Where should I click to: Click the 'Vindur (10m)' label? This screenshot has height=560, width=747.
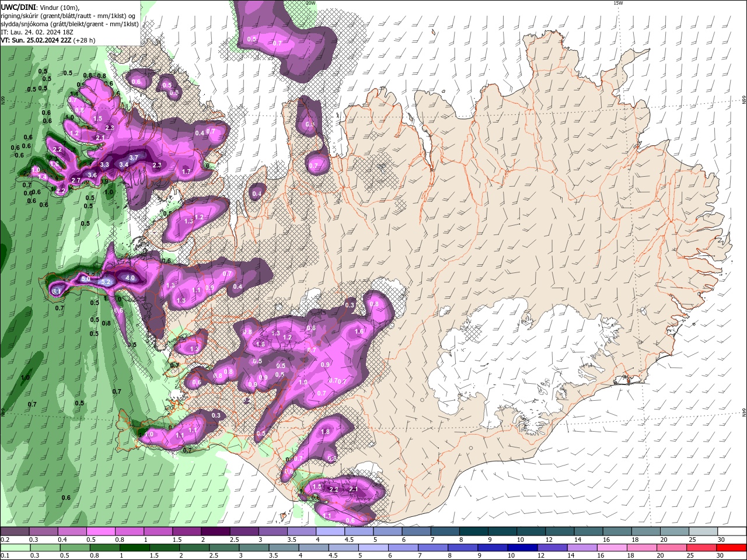(58, 7)
